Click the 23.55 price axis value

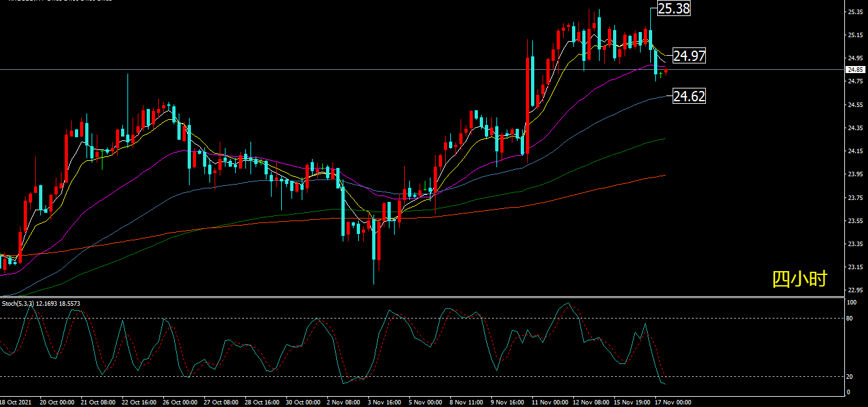[x=856, y=220]
